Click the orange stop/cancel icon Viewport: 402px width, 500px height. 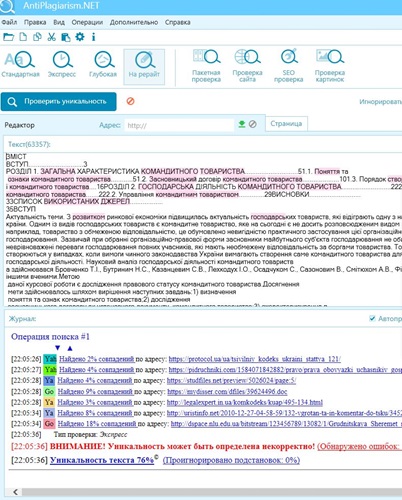[x=130, y=101]
